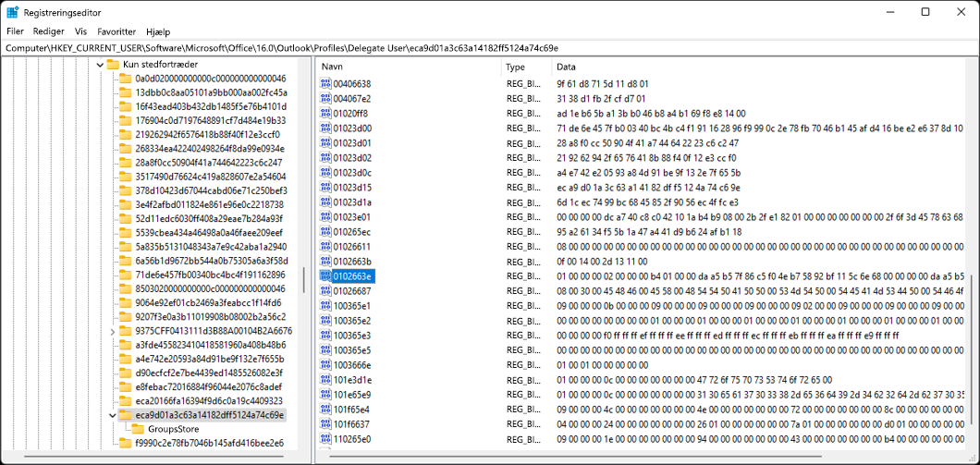Click binary value icon of 01020ff8
The image size is (980, 465).
pos(325,113)
